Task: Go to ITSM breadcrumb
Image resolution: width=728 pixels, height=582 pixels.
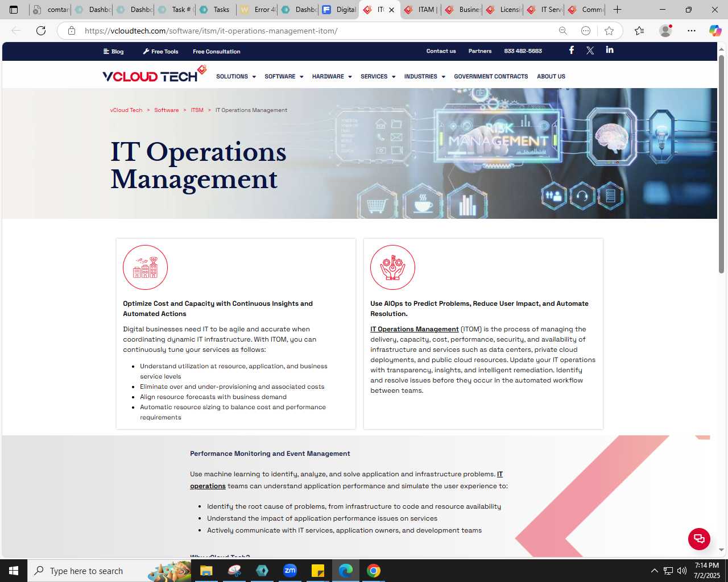Action: [197, 110]
